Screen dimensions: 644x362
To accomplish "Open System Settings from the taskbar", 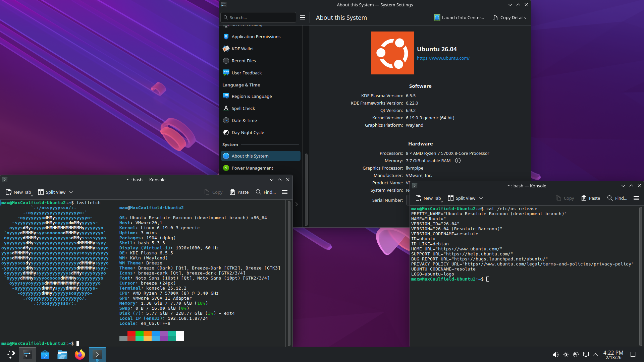I will pyautogui.click(x=28, y=355).
